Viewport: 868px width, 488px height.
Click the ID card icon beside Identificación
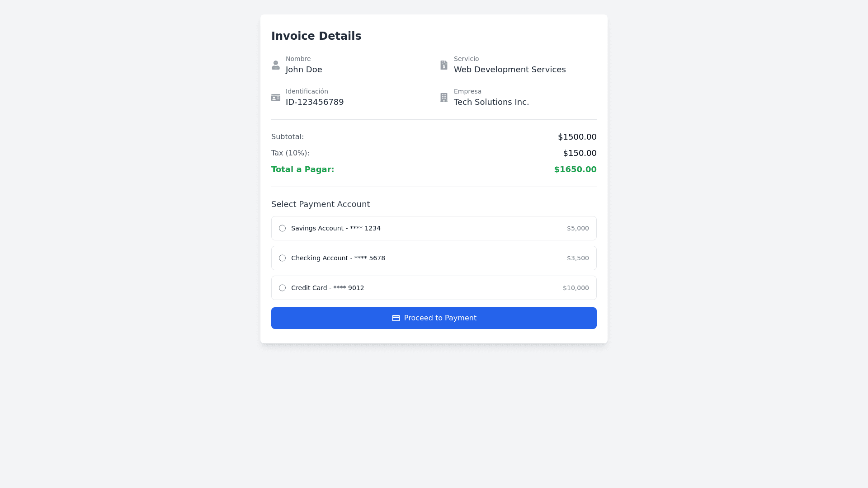click(276, 98)
